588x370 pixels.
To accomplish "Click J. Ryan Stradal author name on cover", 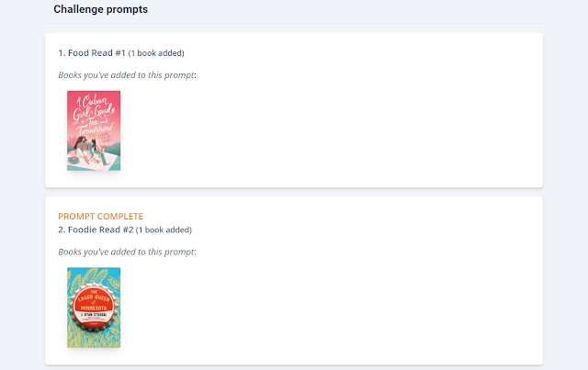I will click(x=94, y=315).
